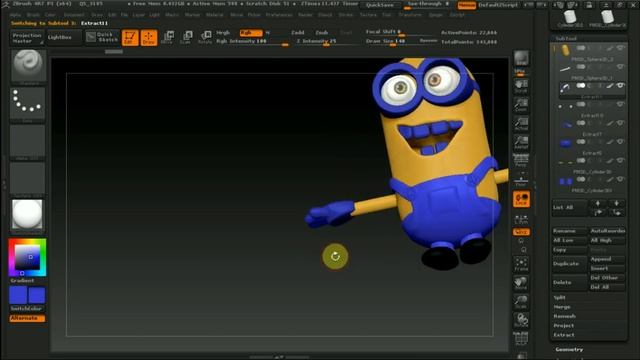Toggle Persp perspective view

tap(521, 161)
